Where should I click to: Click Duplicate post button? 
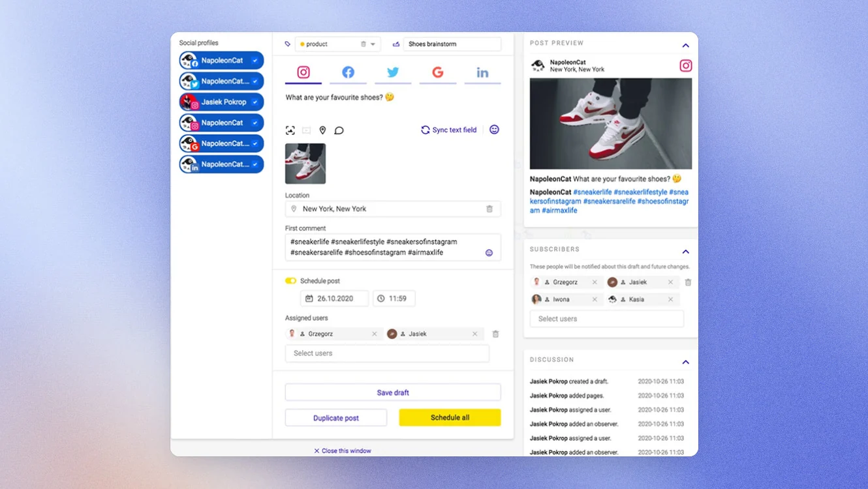336,418
